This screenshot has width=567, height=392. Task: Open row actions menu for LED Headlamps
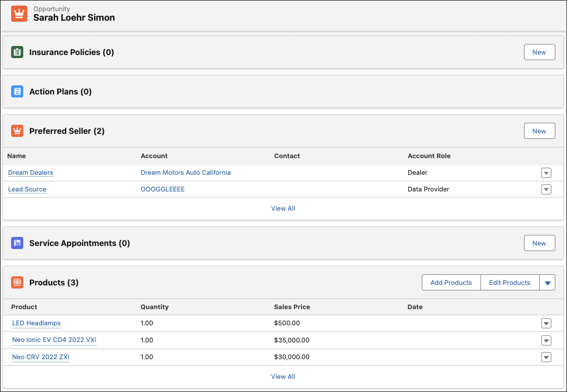click(x=546, y=323)
